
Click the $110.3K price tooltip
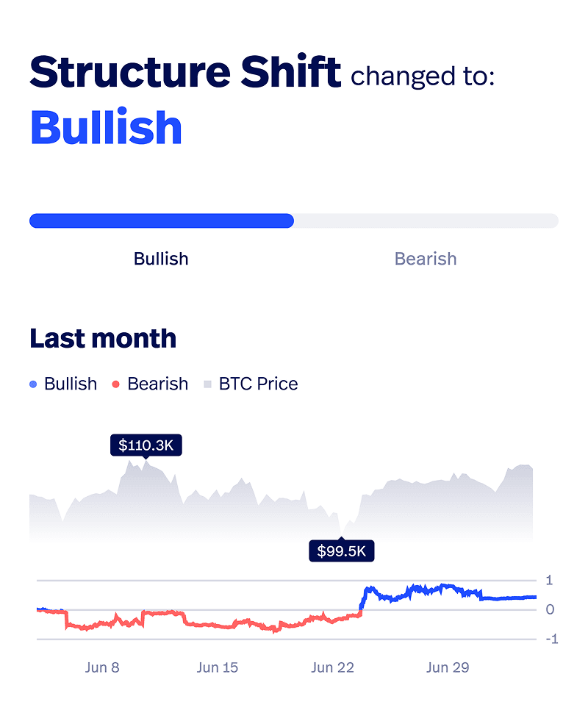coord(146,445)
